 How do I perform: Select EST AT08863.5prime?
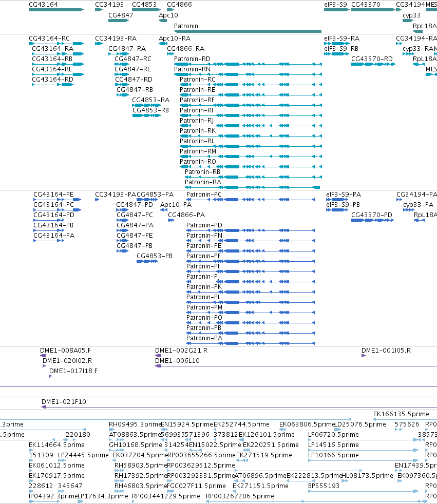pos(135,435)
